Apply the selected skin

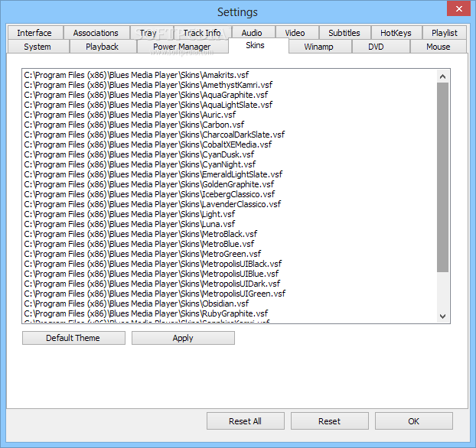(183, 338)
